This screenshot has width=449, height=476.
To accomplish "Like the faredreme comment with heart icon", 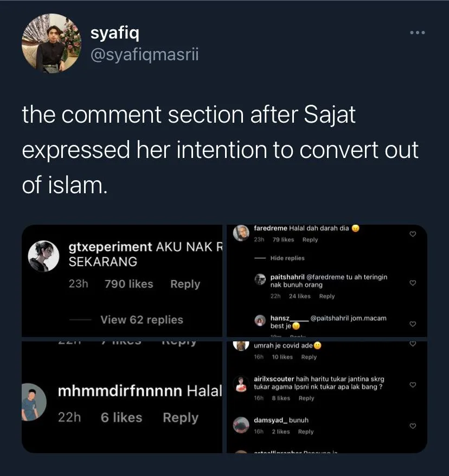I will click(x=413, y=234).
